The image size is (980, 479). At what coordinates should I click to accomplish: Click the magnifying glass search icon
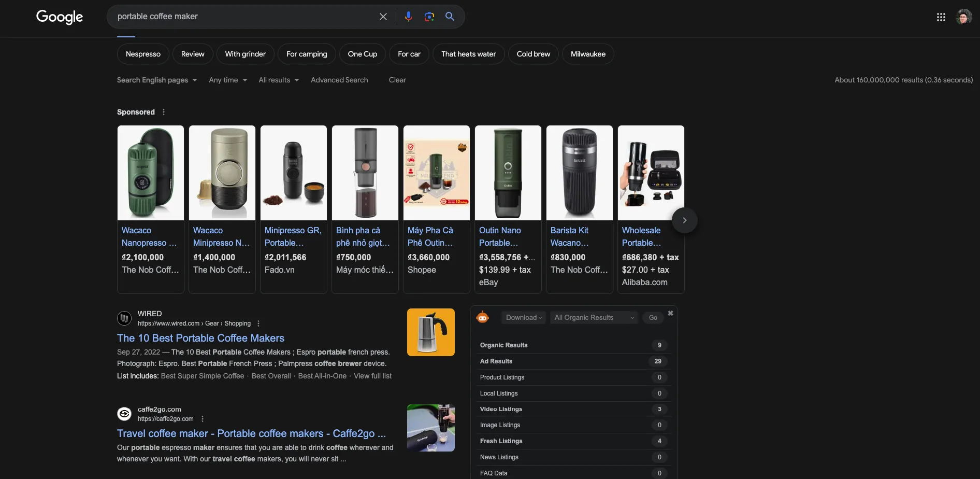(450, 17)
